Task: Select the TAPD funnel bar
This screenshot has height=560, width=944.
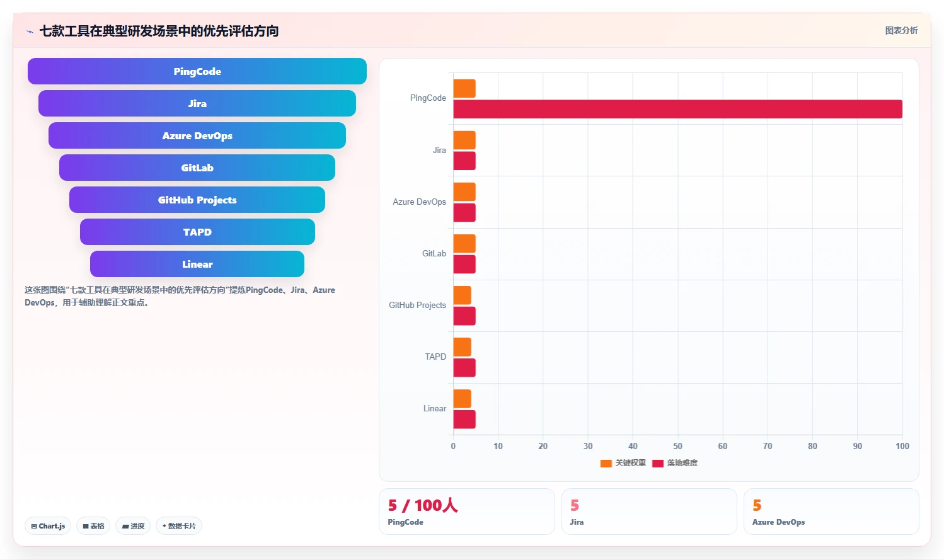Action: point(197,232)
